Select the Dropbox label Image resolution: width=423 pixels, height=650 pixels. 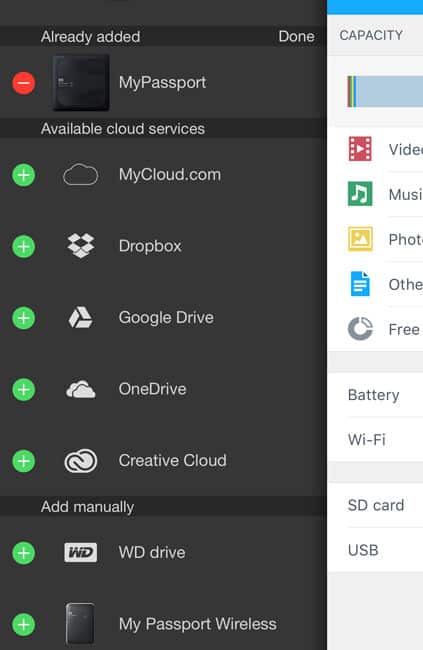click(x=150, y=246)
